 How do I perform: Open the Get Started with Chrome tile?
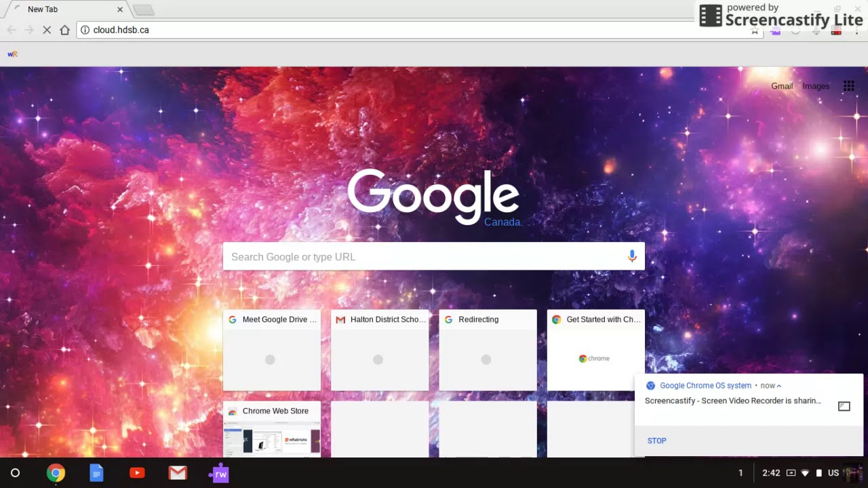596,350
